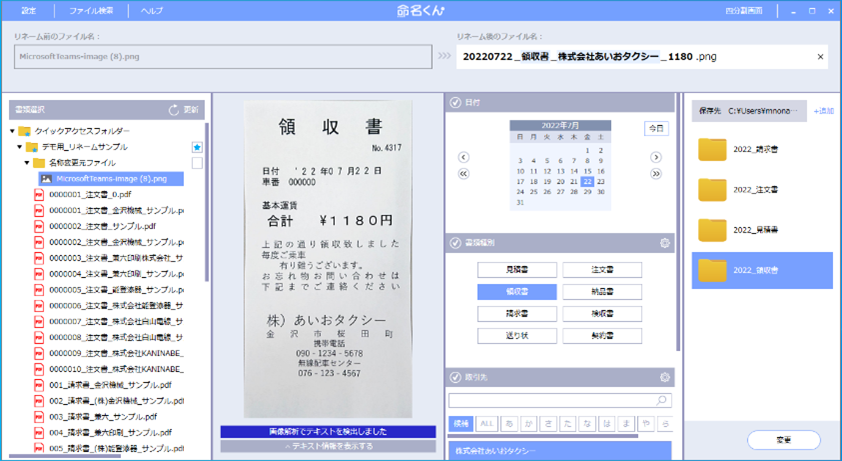This screenshot has height=461, width=842.
Task: Tick the checkbox beside 名称変更元ファイル
Action: click(197, 162)
